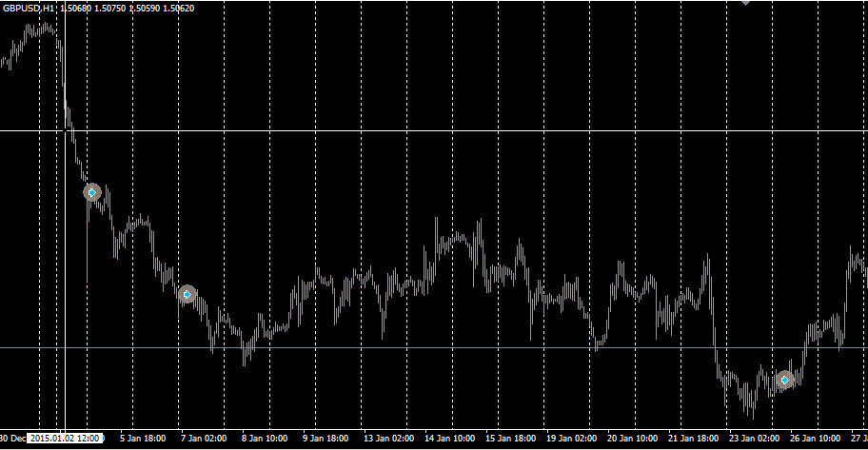The width and height of the screenshot is (868, 450).
Task: Click the 23 Jan 02:00 time label
Action: tap(754, 439)
